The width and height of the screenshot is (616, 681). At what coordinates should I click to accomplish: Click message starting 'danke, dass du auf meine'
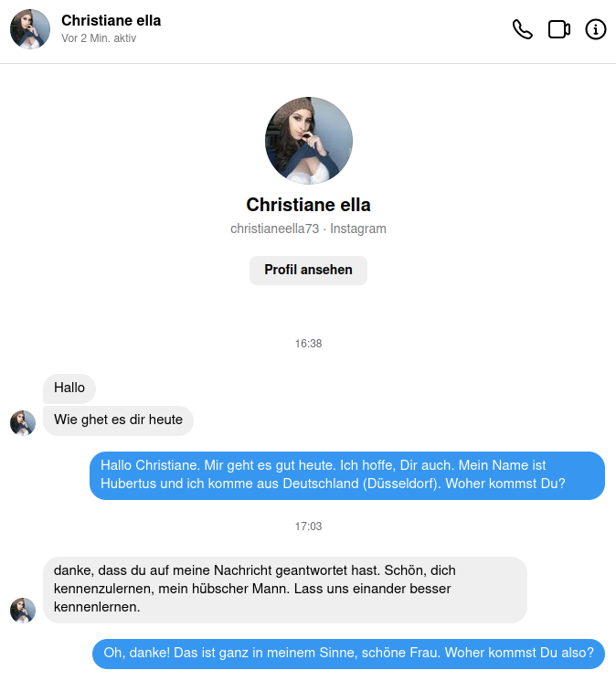point(285,590)
